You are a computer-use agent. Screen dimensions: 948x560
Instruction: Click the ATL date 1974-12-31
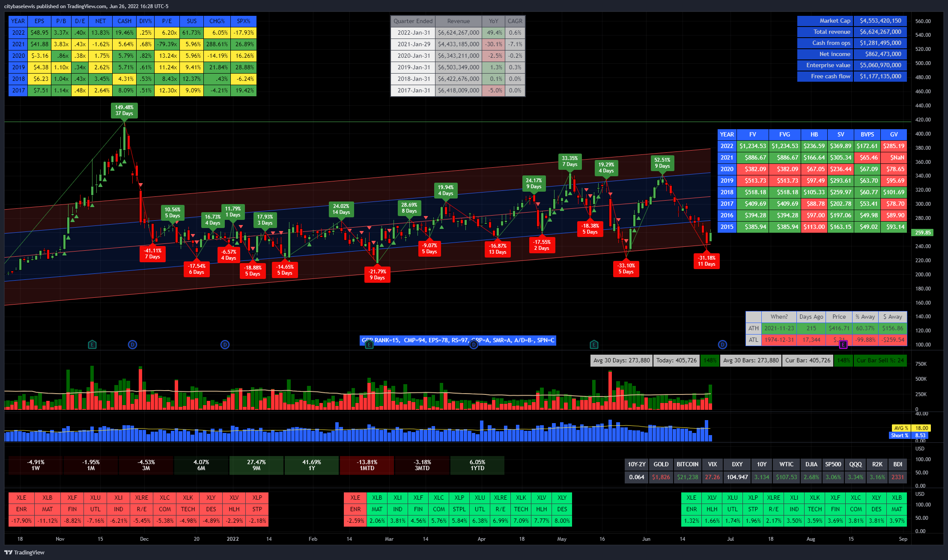point(779,340)
